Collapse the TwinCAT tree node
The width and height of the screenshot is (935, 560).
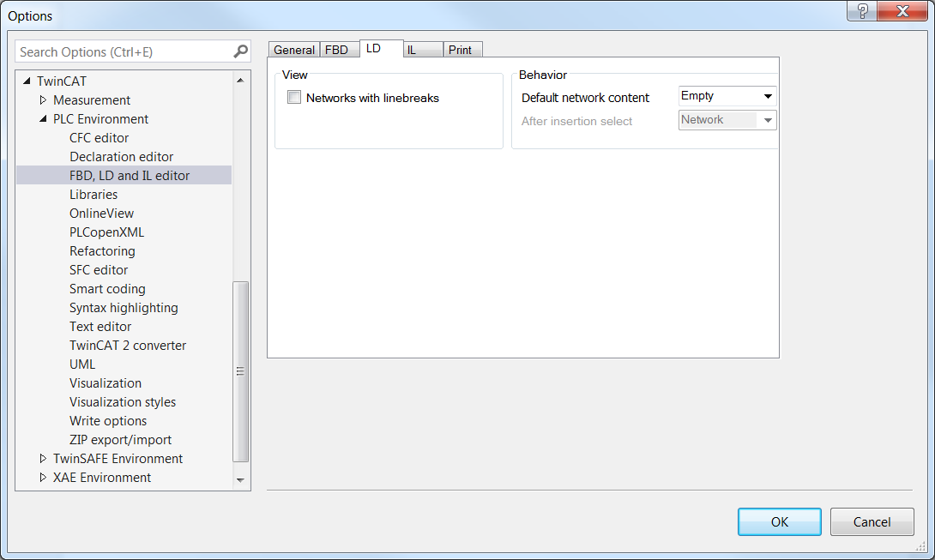27,81
